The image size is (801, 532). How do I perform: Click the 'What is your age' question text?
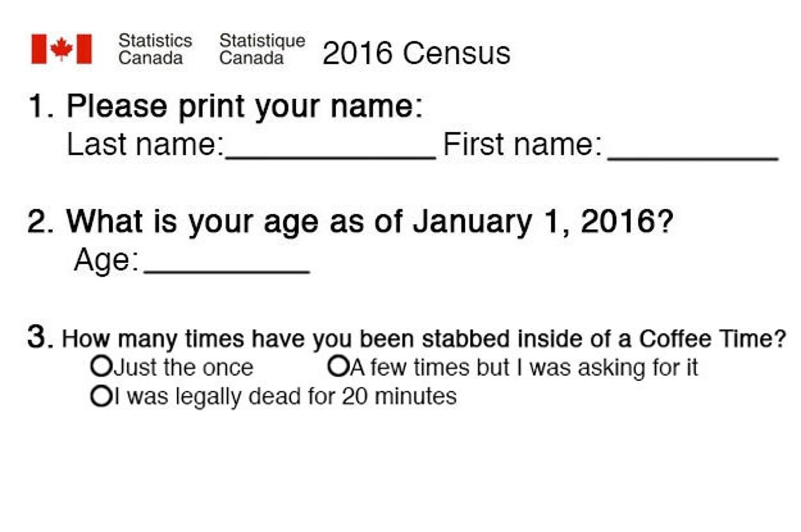(368, 222)
